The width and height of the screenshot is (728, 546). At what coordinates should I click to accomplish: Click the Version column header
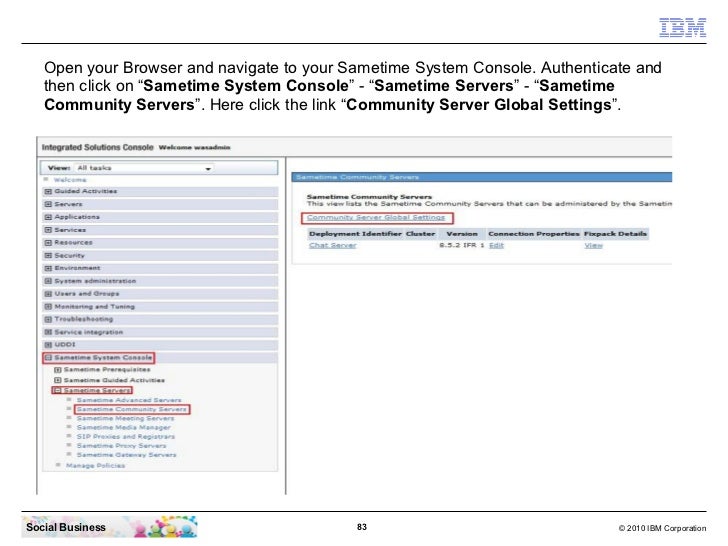point(462,234)
